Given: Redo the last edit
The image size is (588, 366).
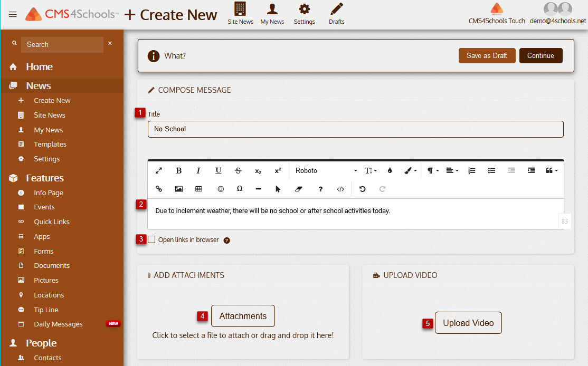Looking at the screenshot, I should coord(382,189).
